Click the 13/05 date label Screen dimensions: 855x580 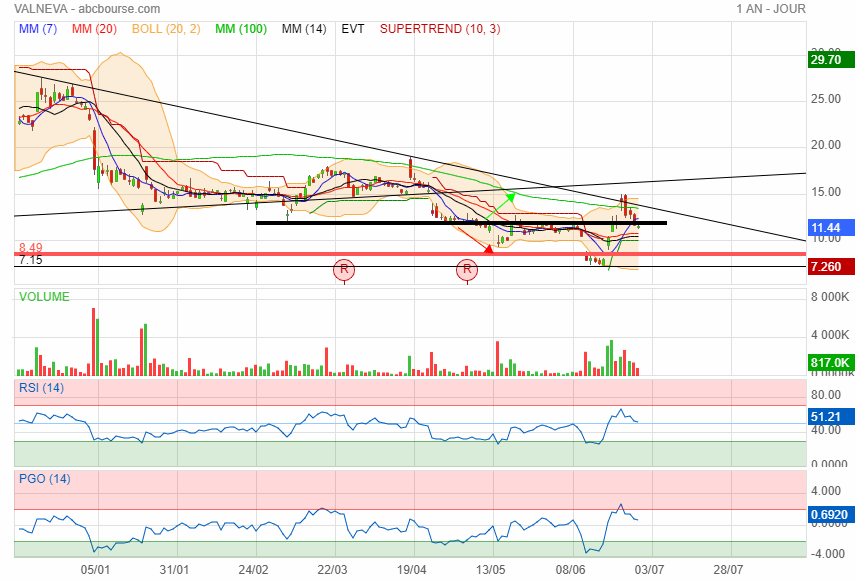tap(491, 570)
